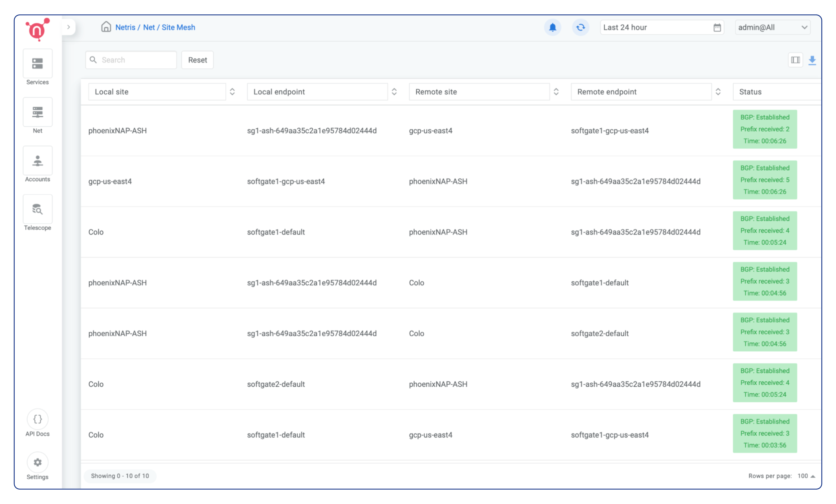
Task: Open the Net breadcrumb link
Action: coord(149,27)
